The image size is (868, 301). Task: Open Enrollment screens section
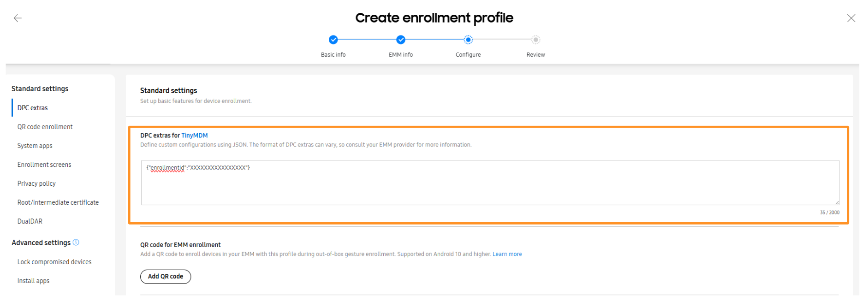[44, 165]
